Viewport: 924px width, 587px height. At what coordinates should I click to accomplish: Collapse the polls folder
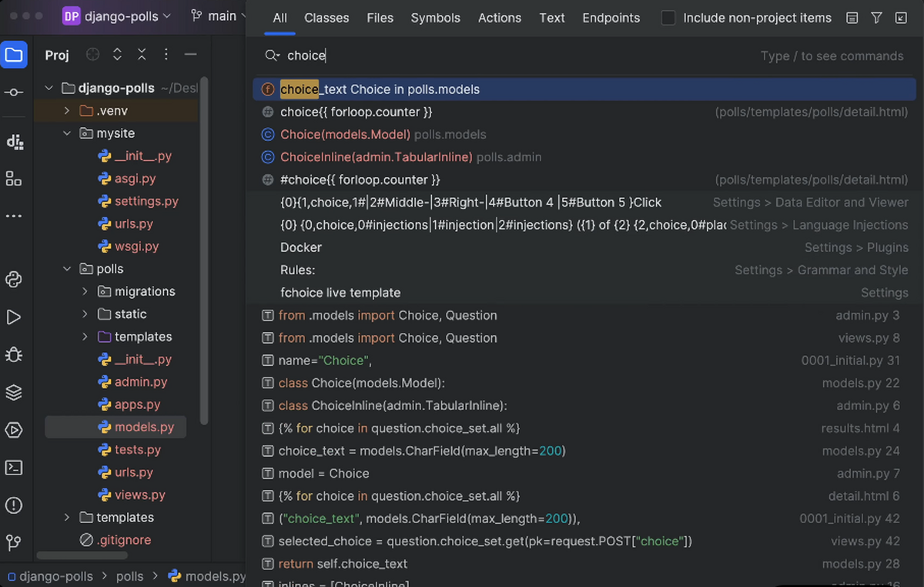pos(68,269)
